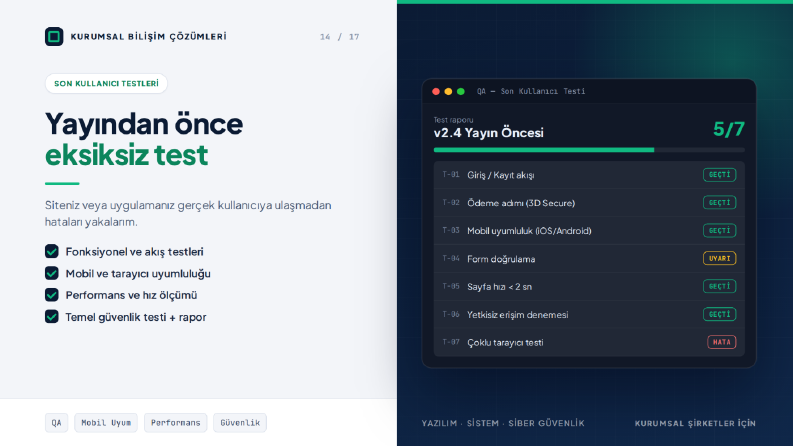Viewport: 793px width, 446px height.
Task: Click GEÇTİ badge for Sayfa hızı
Action: (719, 286)
